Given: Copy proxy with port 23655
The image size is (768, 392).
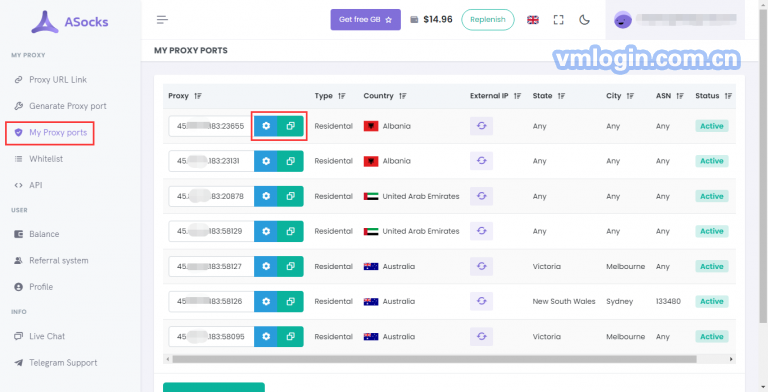Looking at the screenshot, I should (x=290, y=126).
